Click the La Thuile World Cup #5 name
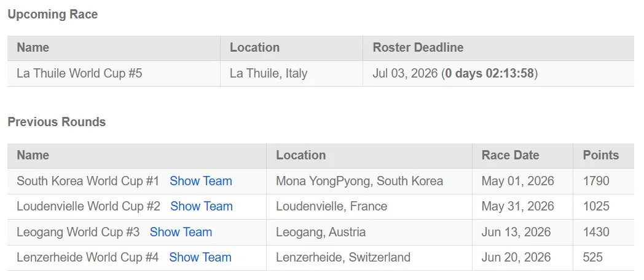The height and width of the screenshot is (280, 644). click(79, 73)
